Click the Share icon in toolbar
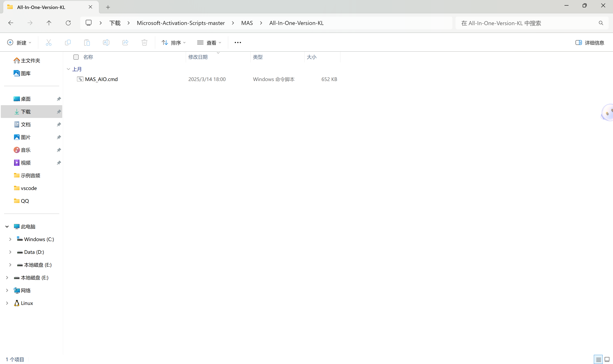 click(125, 43)
